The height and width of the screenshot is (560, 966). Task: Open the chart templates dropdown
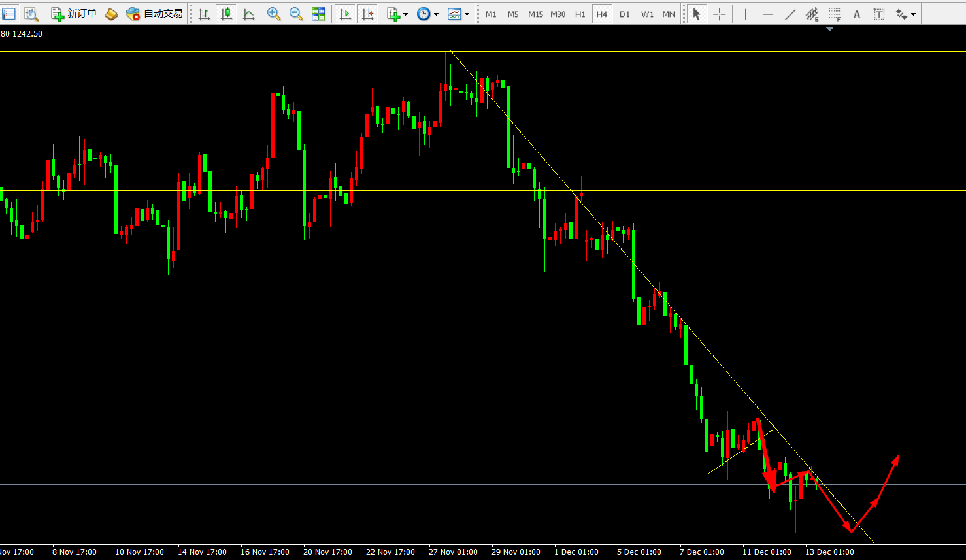(458, 14)
